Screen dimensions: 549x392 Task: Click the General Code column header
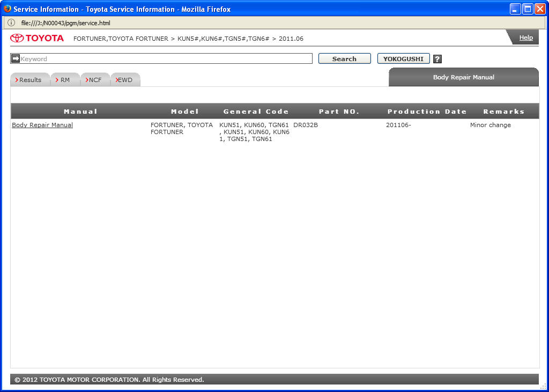256,112
